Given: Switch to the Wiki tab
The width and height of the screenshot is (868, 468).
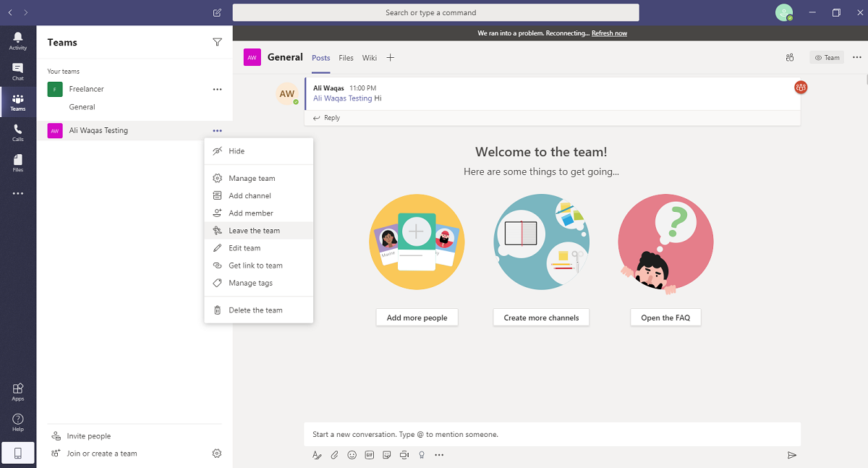Looking at the screenshot, I should 370,58.
